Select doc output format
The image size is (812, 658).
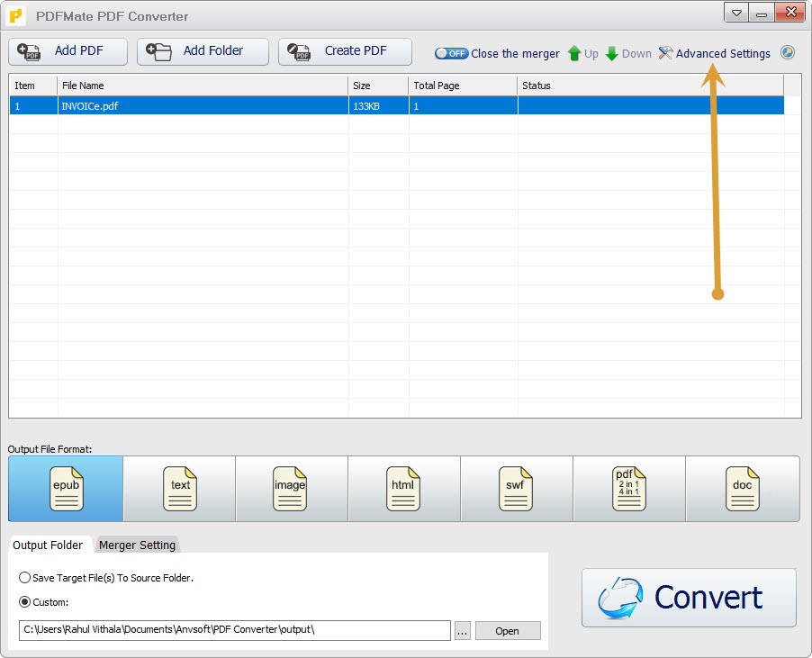(x=743, y=489)
